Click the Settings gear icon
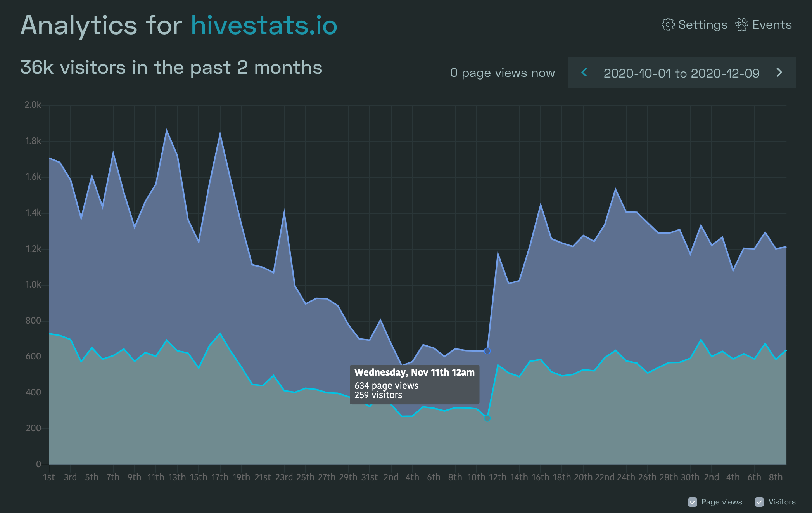 (668, 25)
